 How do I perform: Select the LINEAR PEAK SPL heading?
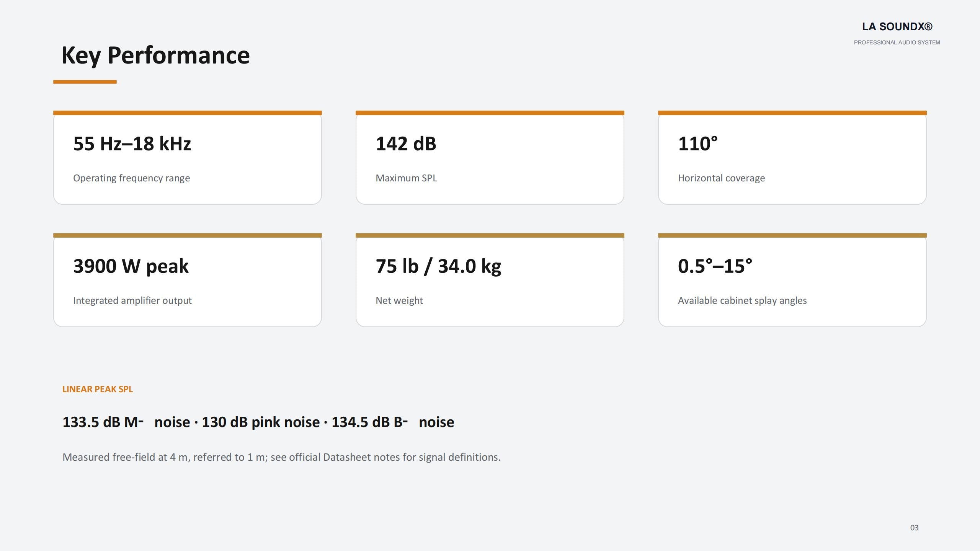98,389
